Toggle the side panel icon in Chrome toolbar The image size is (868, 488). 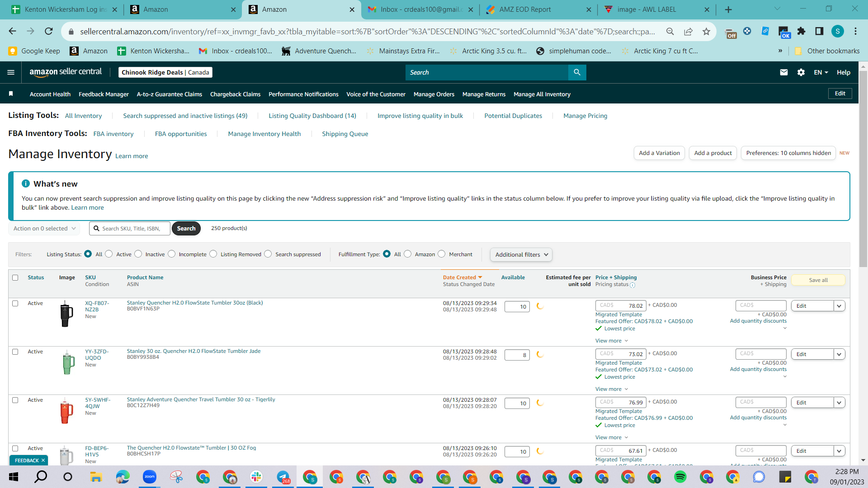[x=819, y=31]
